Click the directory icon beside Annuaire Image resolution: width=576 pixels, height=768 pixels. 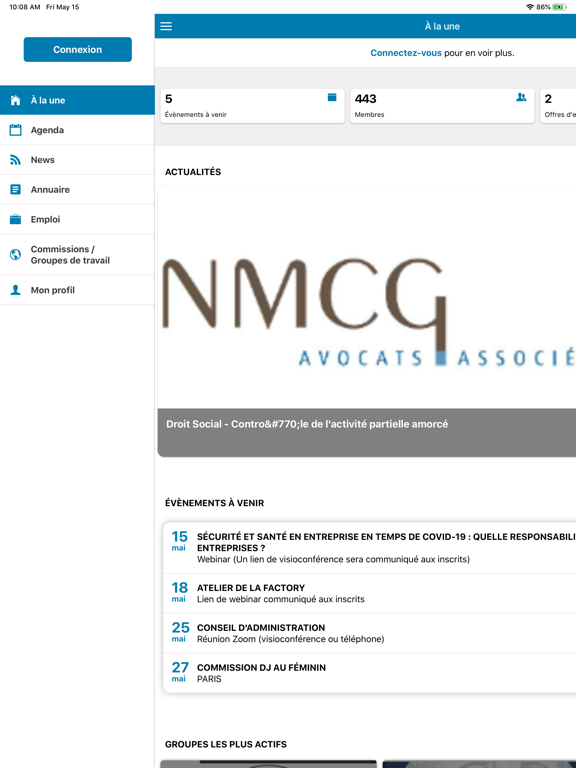(x=16, y=190)
